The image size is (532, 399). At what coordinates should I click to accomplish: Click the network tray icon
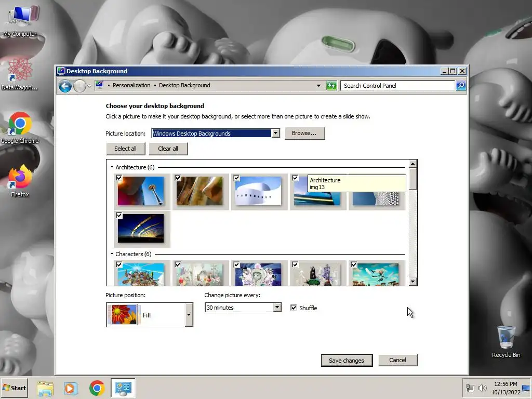click(470, 388)
